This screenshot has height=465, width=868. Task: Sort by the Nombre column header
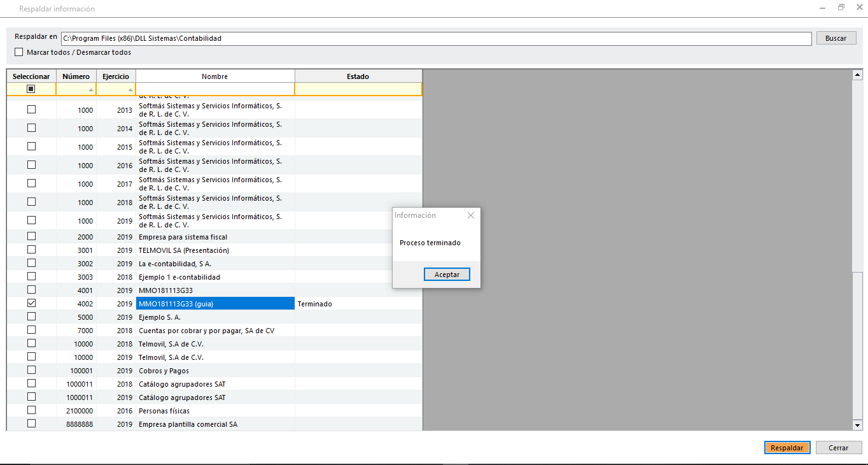click(x=214, y=76)
